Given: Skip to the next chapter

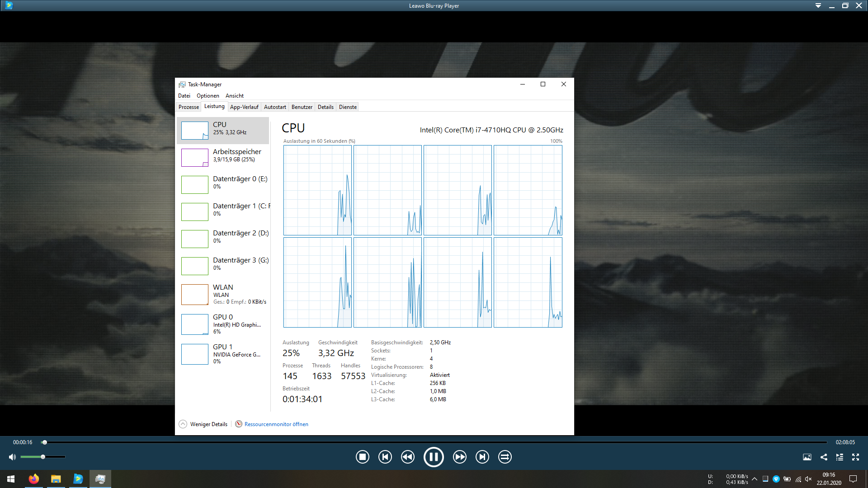Looking at the screenshot, I should click(482, 457).
